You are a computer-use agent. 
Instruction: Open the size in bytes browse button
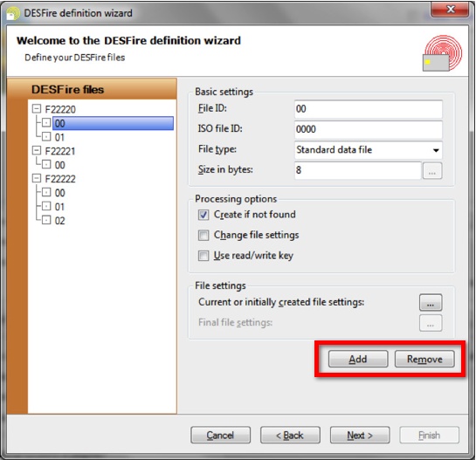432,170
